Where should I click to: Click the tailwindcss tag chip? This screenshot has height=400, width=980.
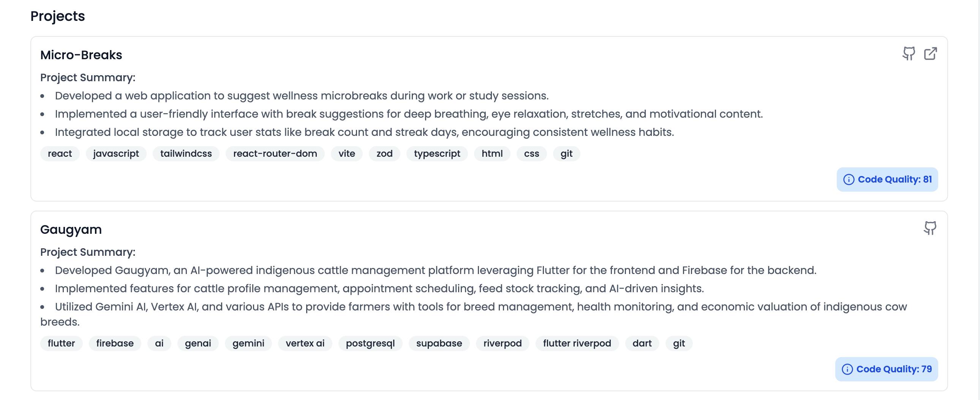(x=186, y=154)
